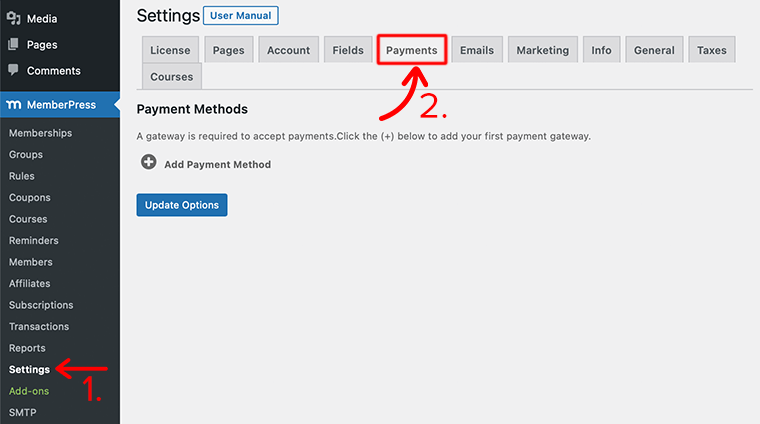This screenshot has height=424, width=760.
Task: Switch to the Marketing tab
Action: (542, 50)
